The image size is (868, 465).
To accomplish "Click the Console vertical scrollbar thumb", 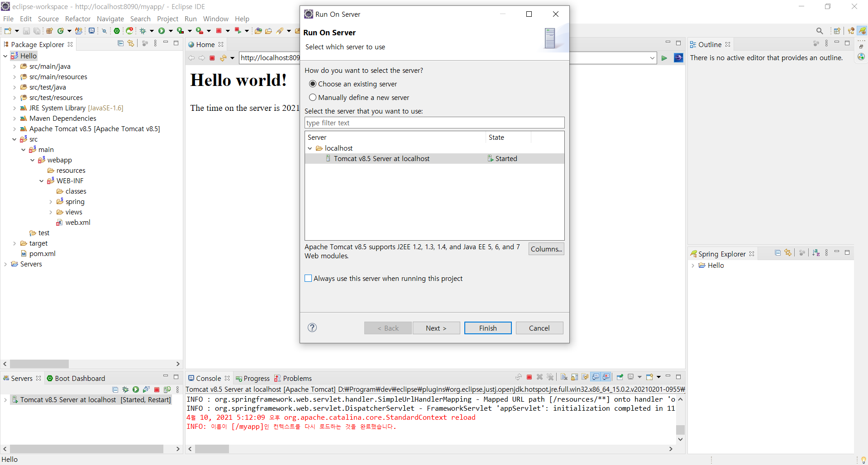I will [x=680, y=430].
